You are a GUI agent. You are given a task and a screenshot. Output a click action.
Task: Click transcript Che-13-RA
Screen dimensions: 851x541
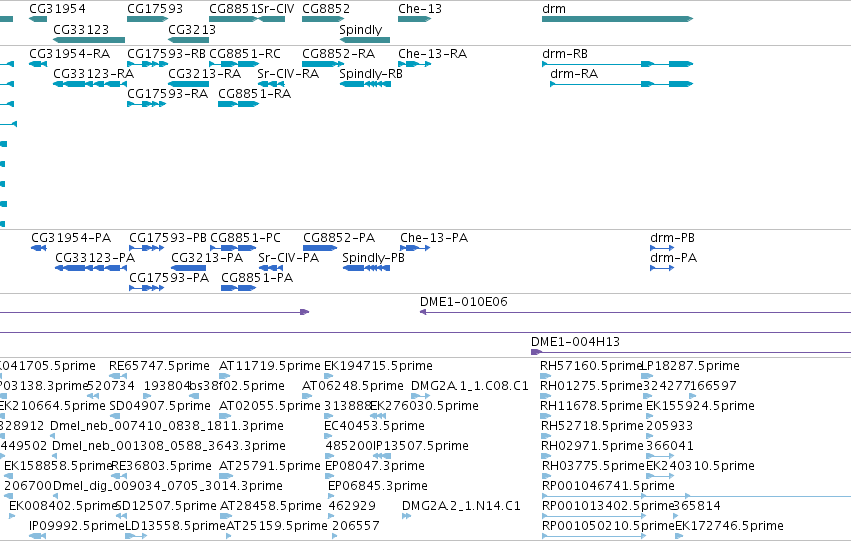click(x=415, y=64)
